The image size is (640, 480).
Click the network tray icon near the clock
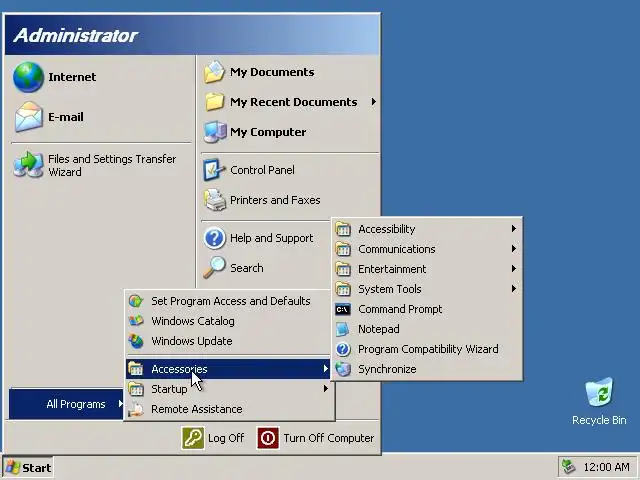pyautogui.click(x=569, y=467)
